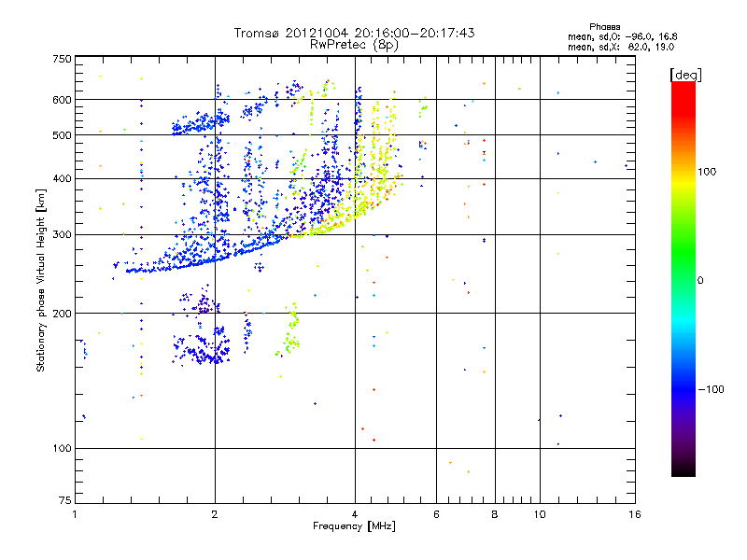
Task: Click the y-axis "400" tick label
Action: click(x=63, y=178)
